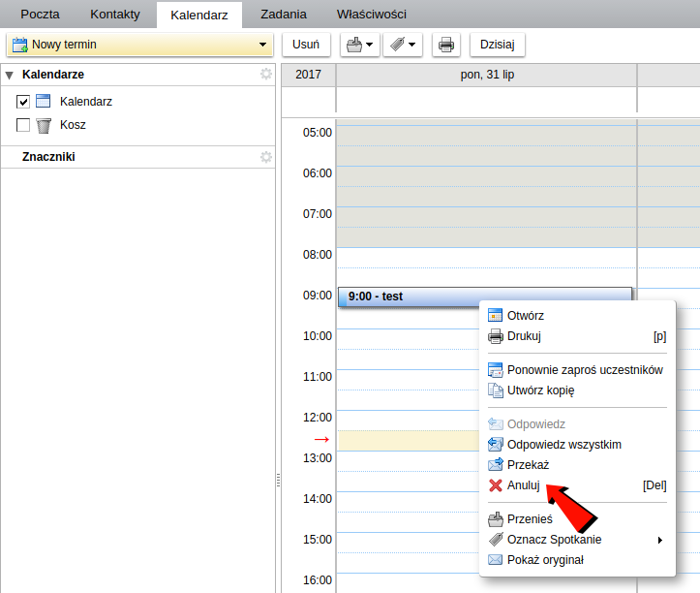Image resolution: width=700 pixels, height=593 pixels.
Task: Click the Kosz trash bin icon
Action: coord(44,125)
